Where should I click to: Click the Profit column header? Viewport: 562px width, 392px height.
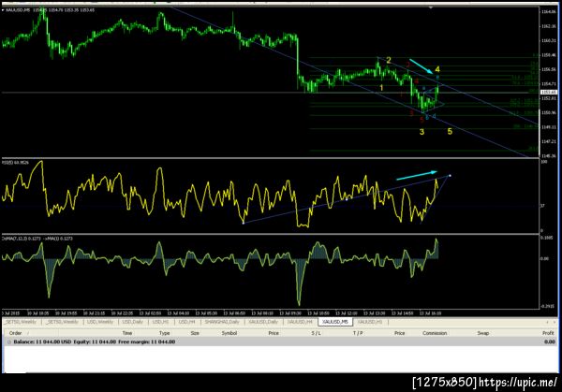(548, 333)
